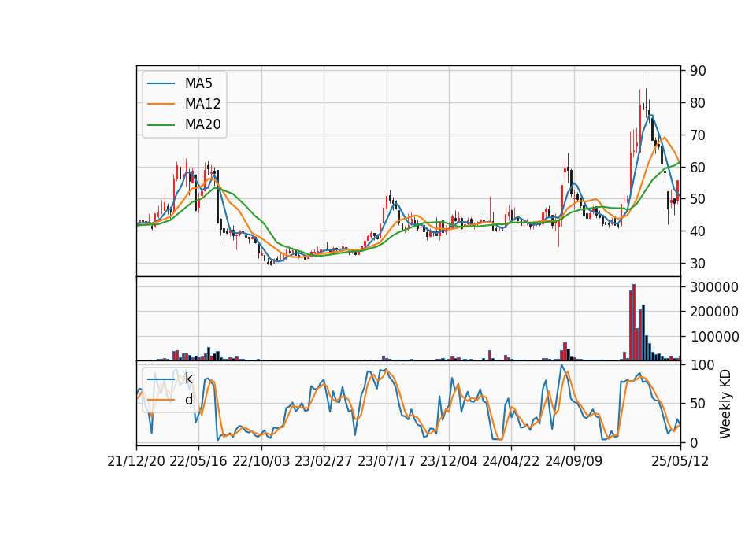Click the Weekly KD axis label
Screen dimensions: 756x543
point(724,404)
